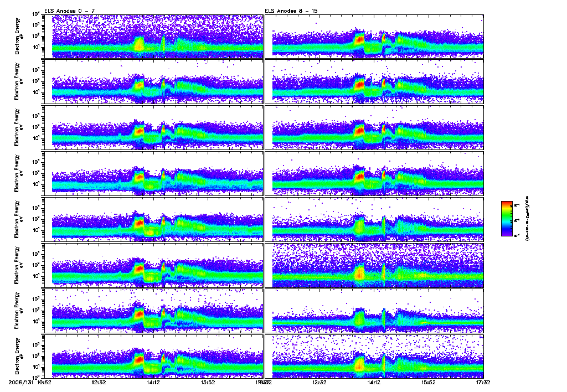Viewport: 567px width, 392px height.
Task: Select the anode 2 spectrogram panel
Action: point(153,128)
